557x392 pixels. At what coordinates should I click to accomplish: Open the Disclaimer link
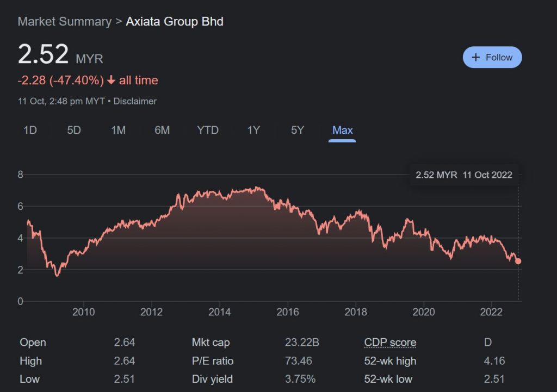click(135, 101)
